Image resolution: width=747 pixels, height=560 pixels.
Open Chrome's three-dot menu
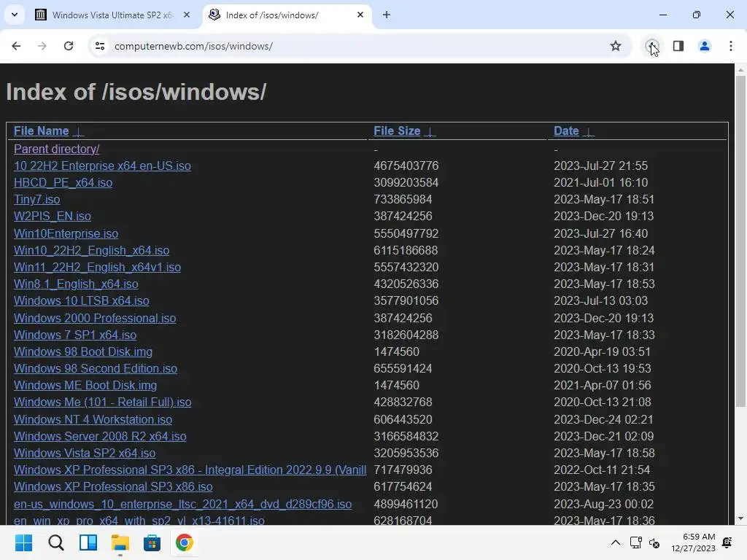(731, 46)
